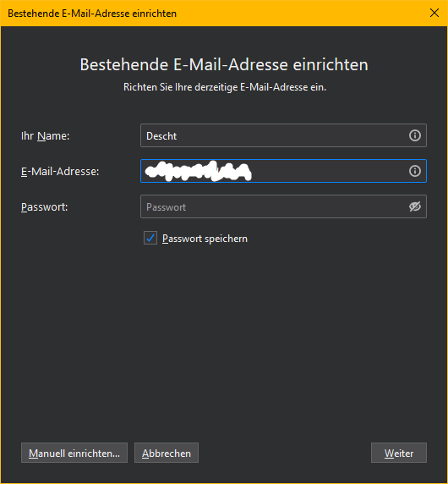Click the 'Passwort:' label
The height and width of the screenshot is (484, 448).
coord(45,206)
